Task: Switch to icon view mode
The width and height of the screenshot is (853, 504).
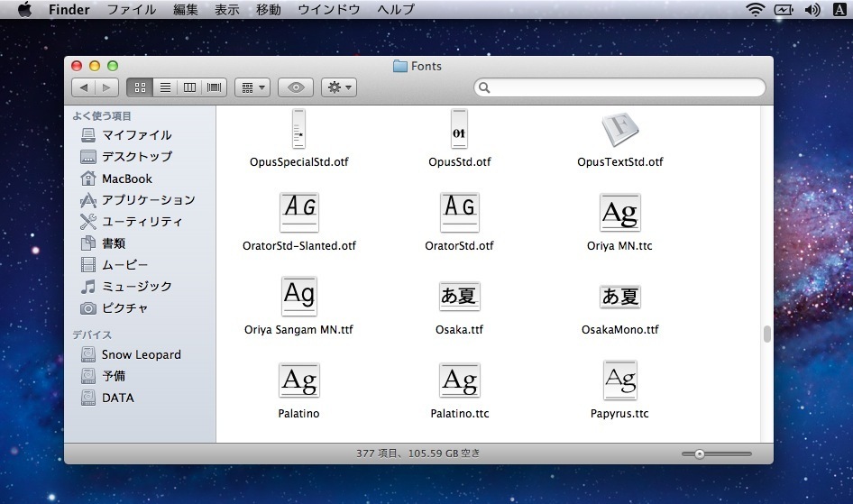Action: click(x=140, y=87)
